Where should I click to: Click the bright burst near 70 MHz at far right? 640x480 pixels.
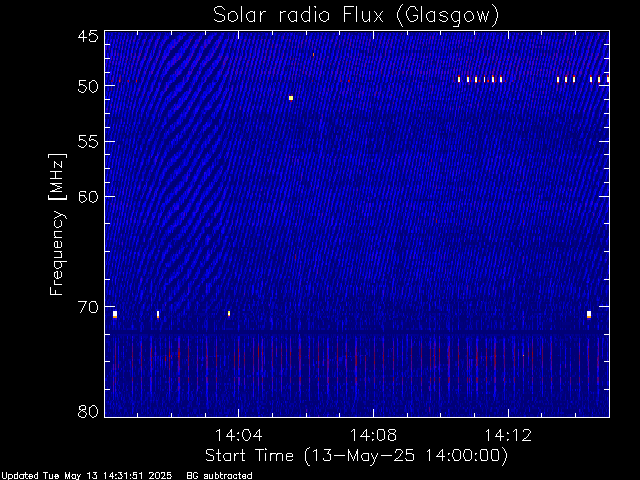click(x=589, y=314)
